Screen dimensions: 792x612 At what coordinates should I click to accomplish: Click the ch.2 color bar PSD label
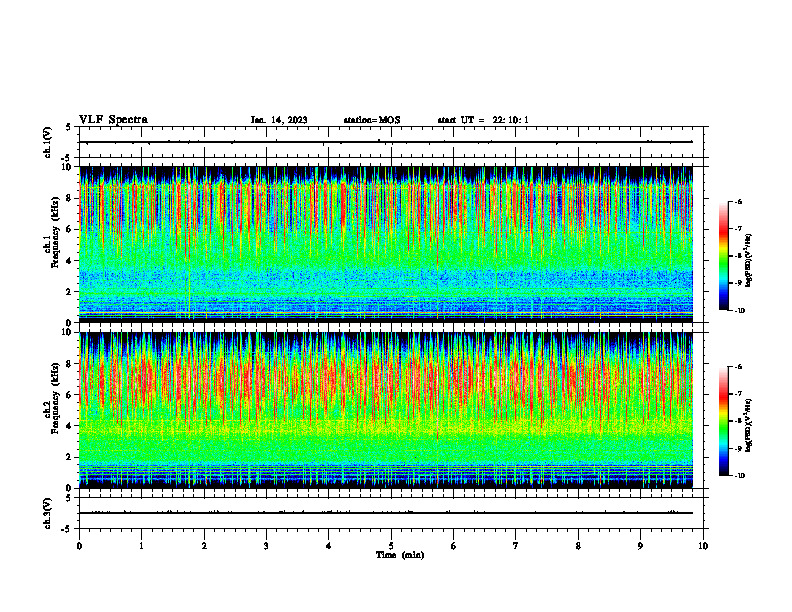coord(749,425)
